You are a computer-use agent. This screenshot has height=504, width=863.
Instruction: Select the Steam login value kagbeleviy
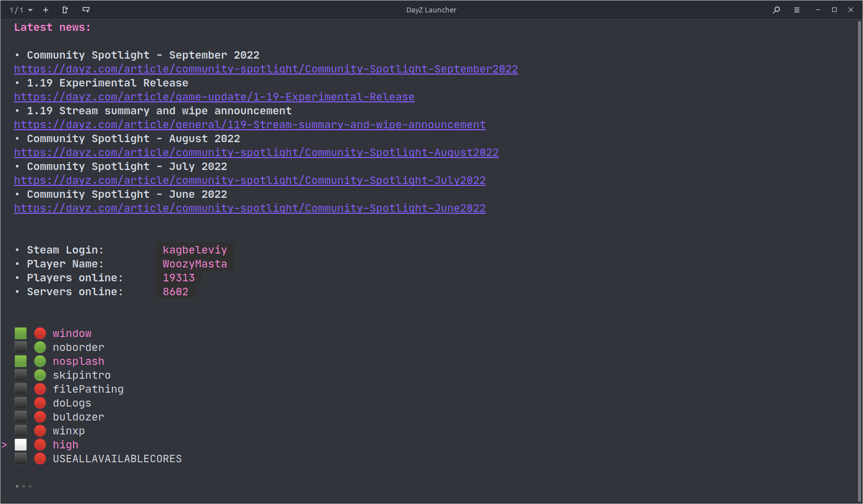pyautogui.click(x=195, y=250)
